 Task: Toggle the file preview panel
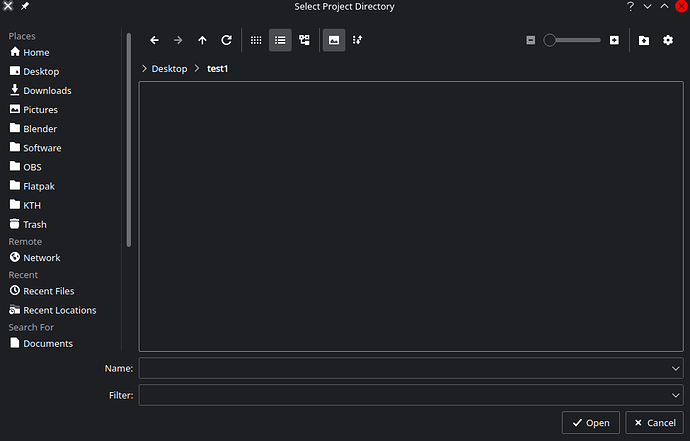[333, 40]
